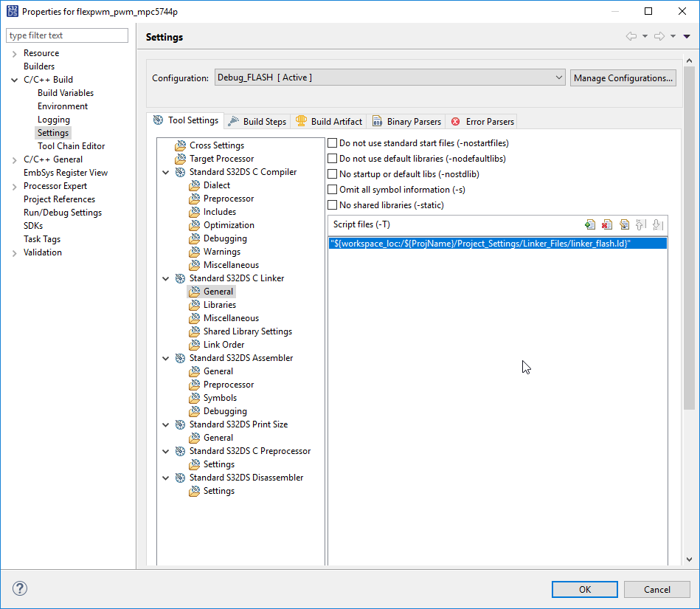The image size is (700, 609).
Task: Click the Dialect option icon
Action: pos(195,185)
